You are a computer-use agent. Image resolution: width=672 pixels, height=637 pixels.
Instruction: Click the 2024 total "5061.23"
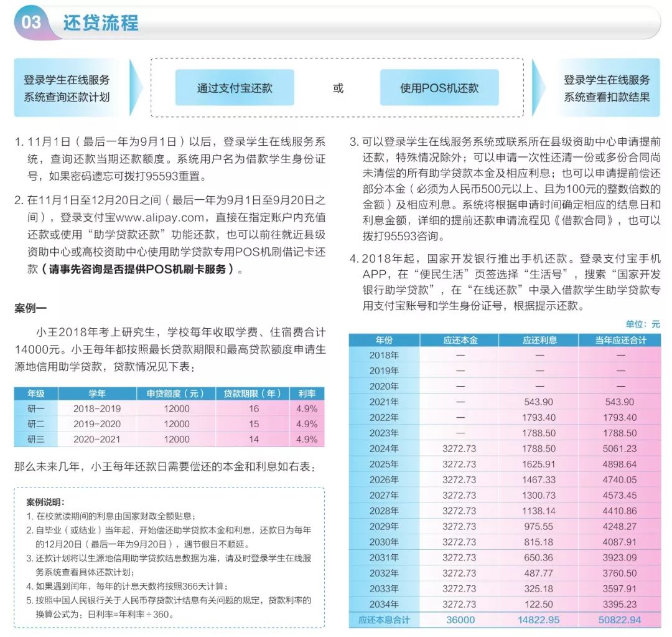620,449
